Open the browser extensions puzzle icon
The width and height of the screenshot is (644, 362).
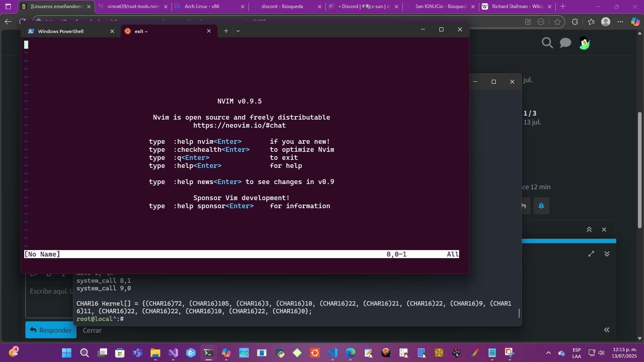[x=575, y=22]
